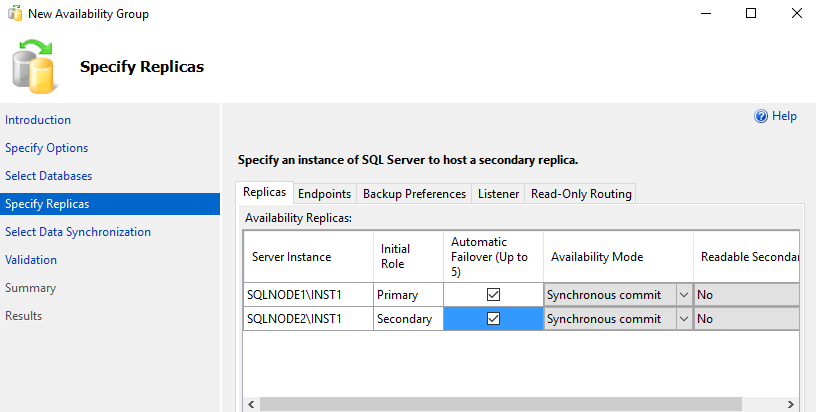
Task: Switch to the Endpoints tab
Action: coord(324,194)
